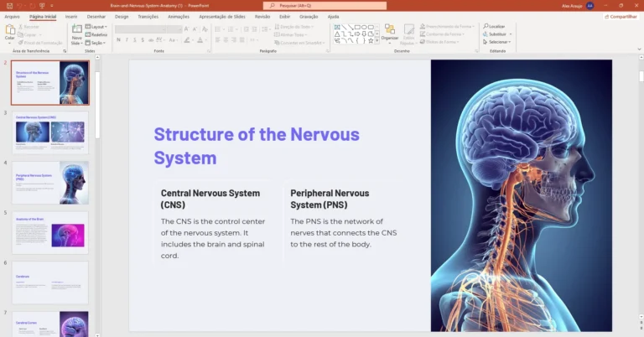Viewport: 644px width, 337px height.
Task: Click the decrease indent icon
Action: point(246,29)
